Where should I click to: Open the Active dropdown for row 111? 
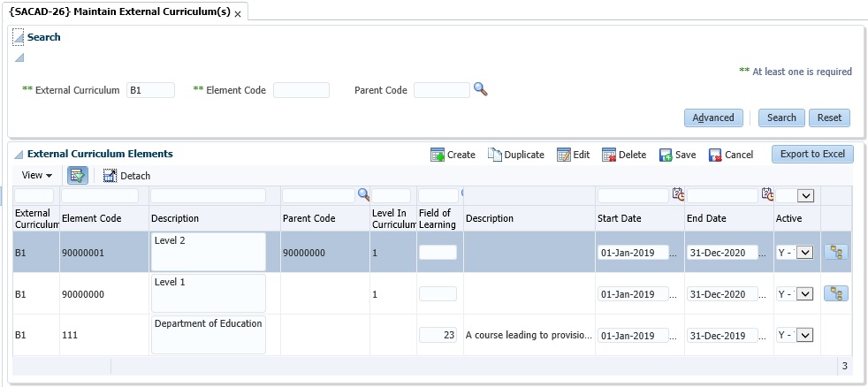(x=805, y=336)
